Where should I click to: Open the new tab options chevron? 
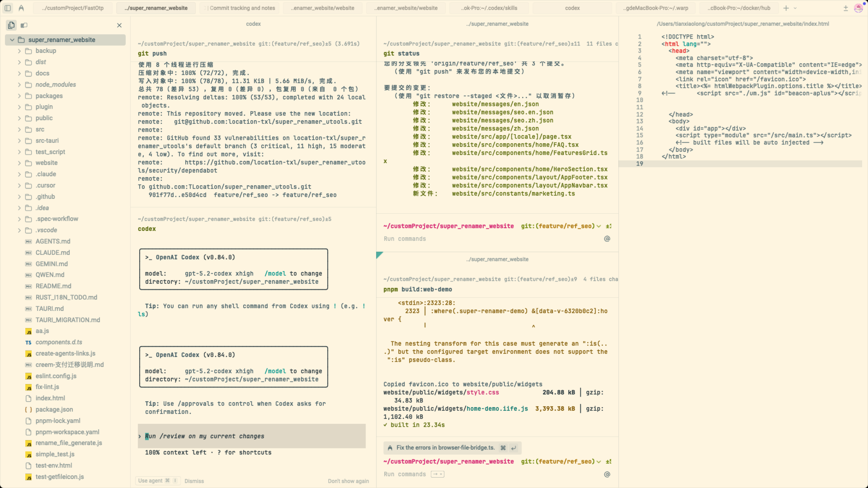coord(795,8)
